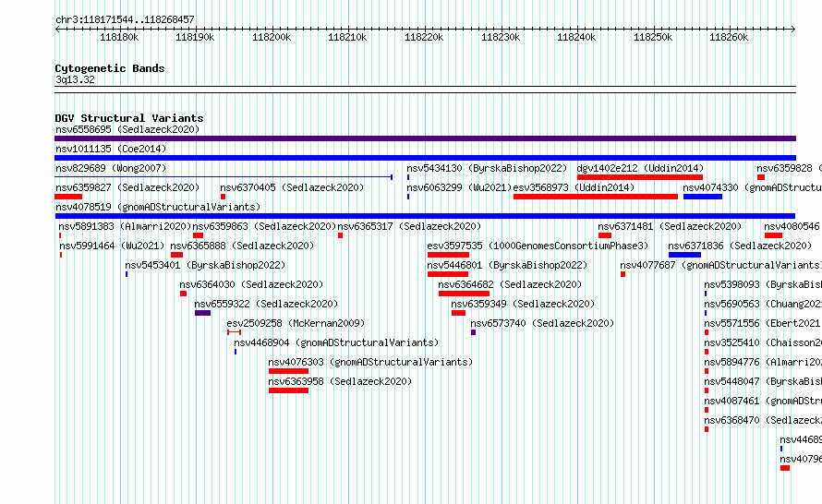The image size is (822, 504).
Task: Click the 118250k ruler position
Action: [653, 37]
